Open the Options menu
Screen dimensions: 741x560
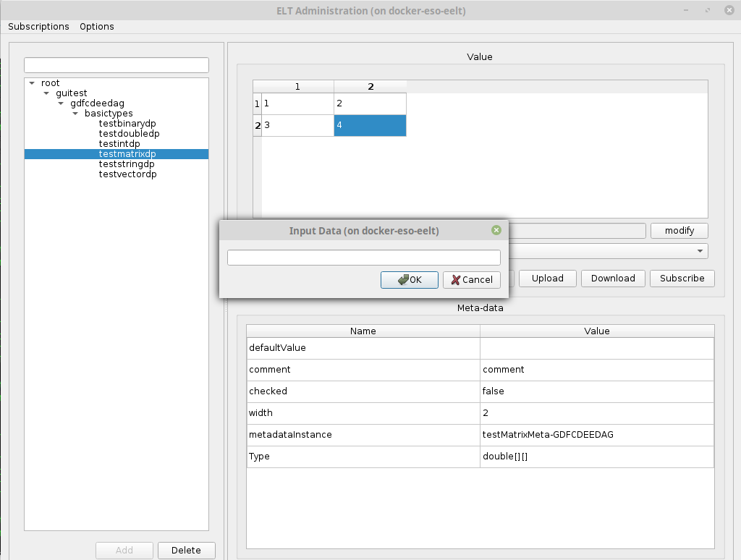coord(97,27)
